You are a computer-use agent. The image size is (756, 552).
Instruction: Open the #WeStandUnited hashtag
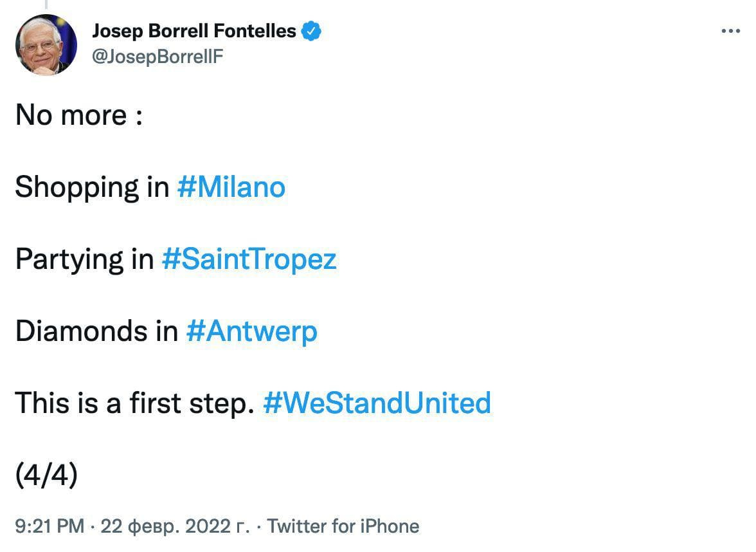(377, 403)
